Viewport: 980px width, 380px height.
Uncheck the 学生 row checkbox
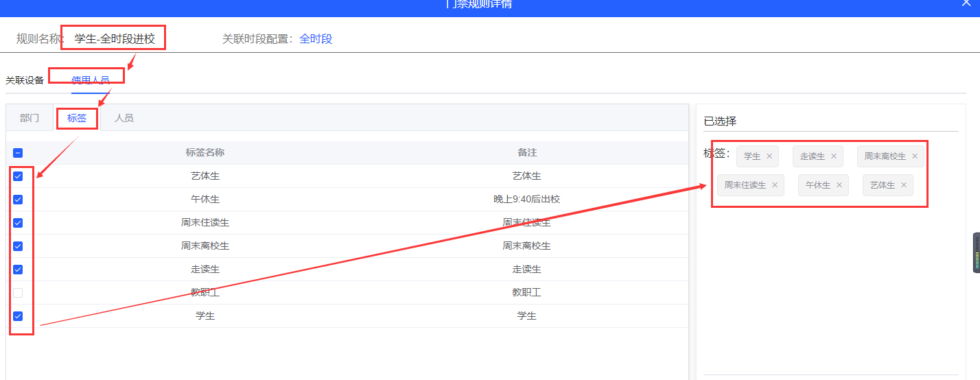pos(18,316)
